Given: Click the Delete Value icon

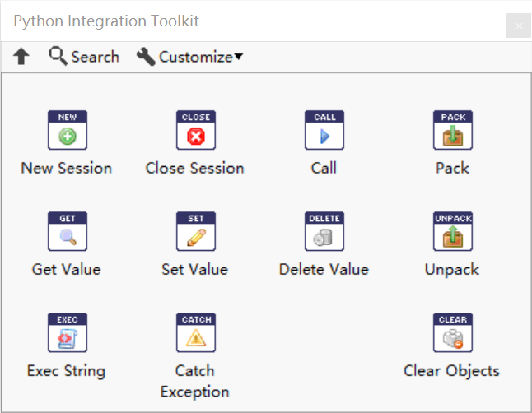Looking at the screenshot, I should pyautogui.click(x=324, y=231).
